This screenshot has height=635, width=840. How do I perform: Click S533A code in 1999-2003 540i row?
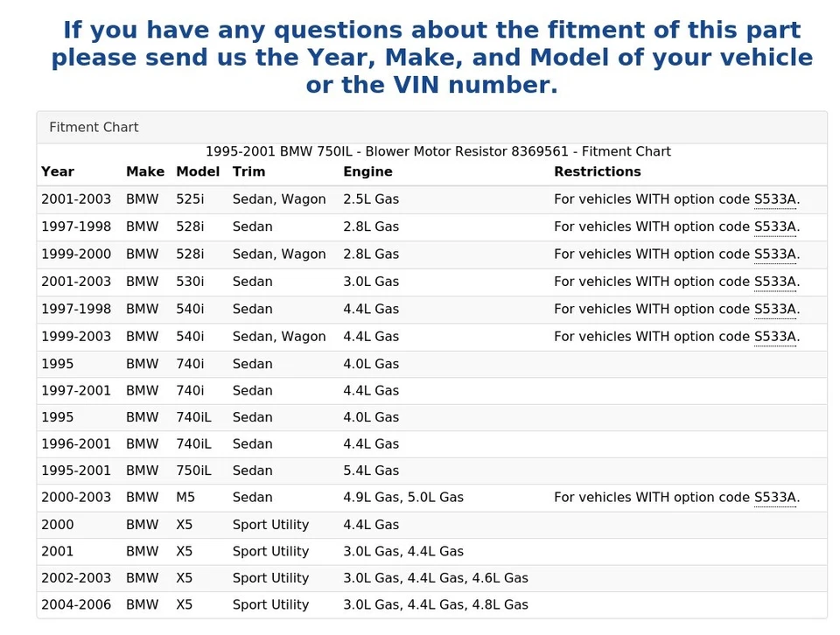tap(774, 337)
